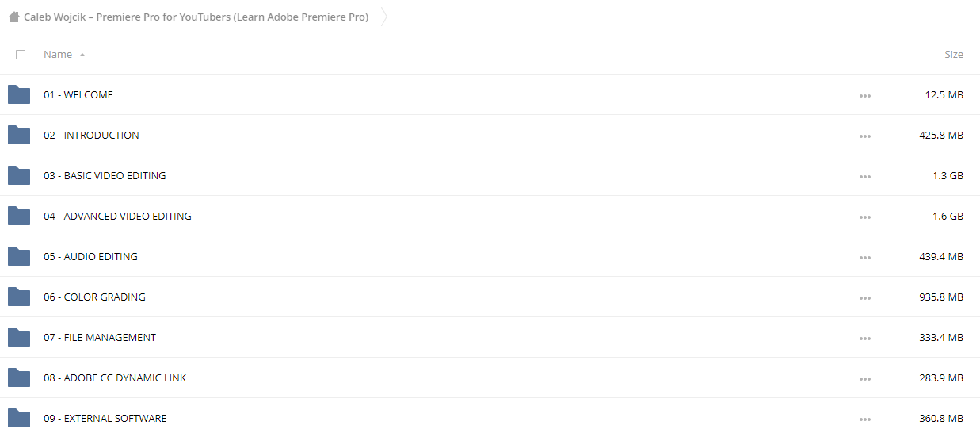Open the 01 - WELCOME folder icon
The height and width of the screenshot is (437, 980).
pyautogui.click(x=19, y=94)
